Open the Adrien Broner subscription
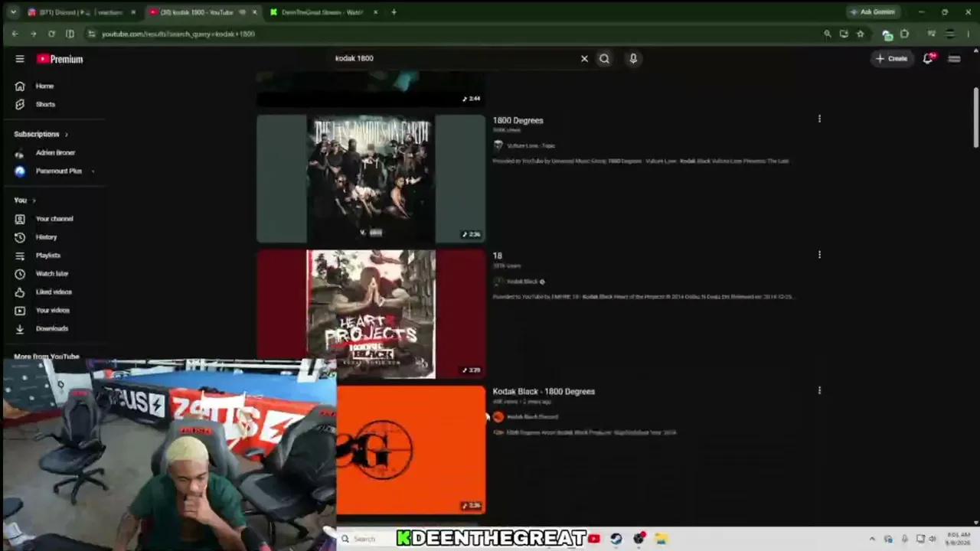 pyautogui.click(x=55, y=152)
